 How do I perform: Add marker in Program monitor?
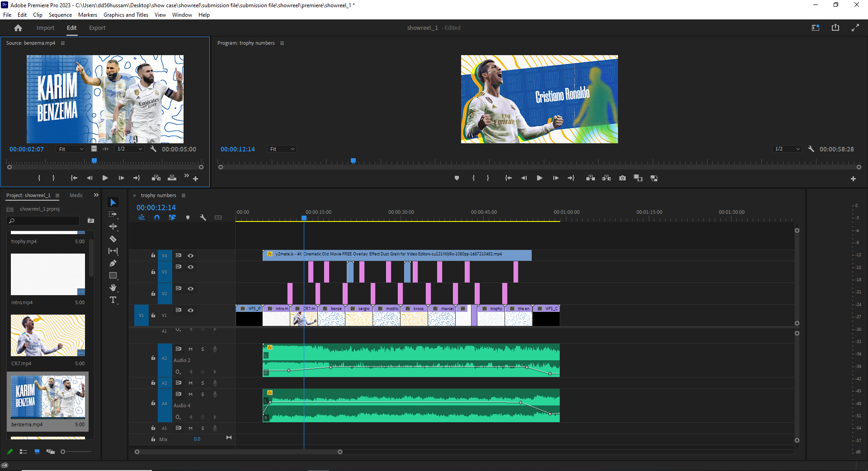(x=457, y=178)
